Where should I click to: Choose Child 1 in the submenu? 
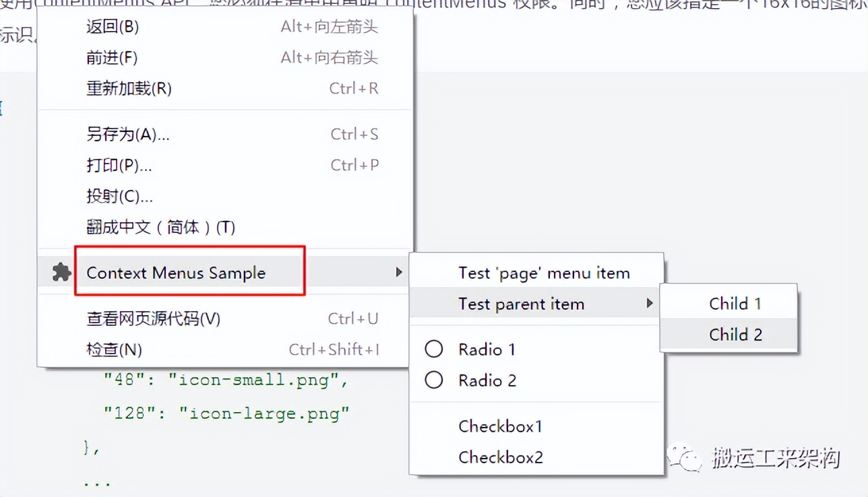(x=728, y=303)
